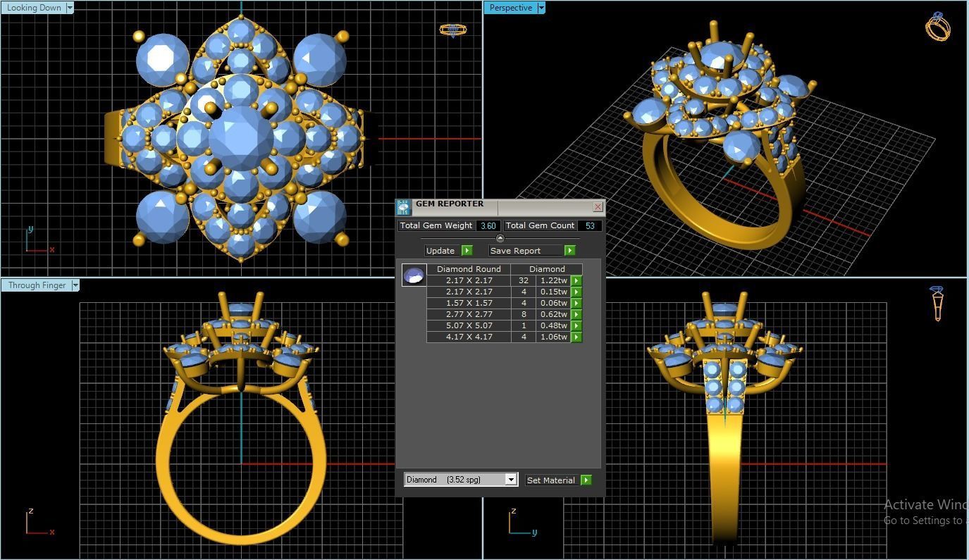The height and width of the screenshot is (560, 969).
Task: Click the ring side-view icon in bottom-right viewport
Action: coord(937,304)
